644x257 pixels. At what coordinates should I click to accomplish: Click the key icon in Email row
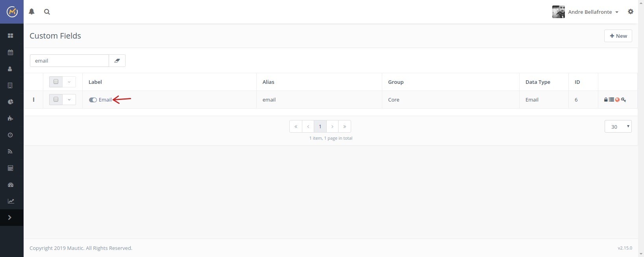click(624, 100)
